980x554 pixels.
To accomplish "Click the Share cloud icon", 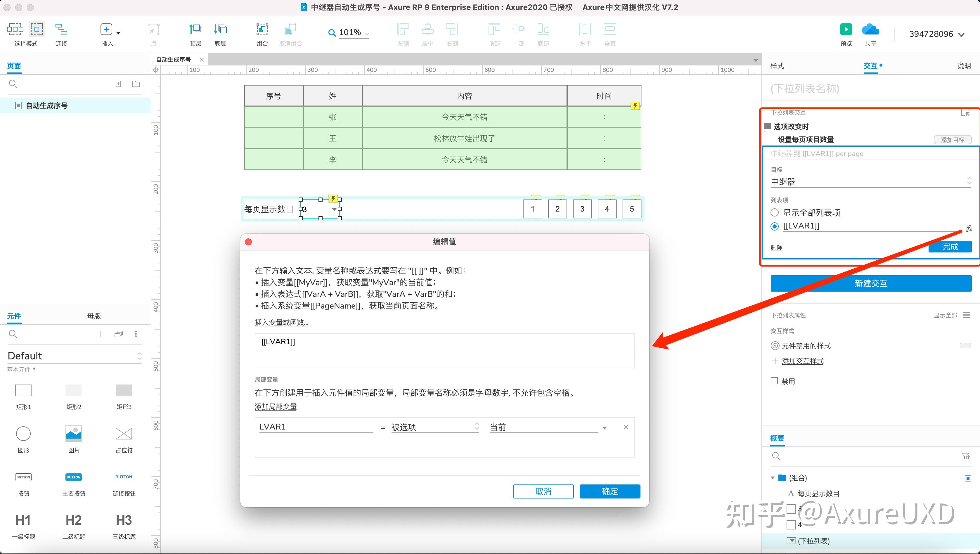I will click(870, 29).
